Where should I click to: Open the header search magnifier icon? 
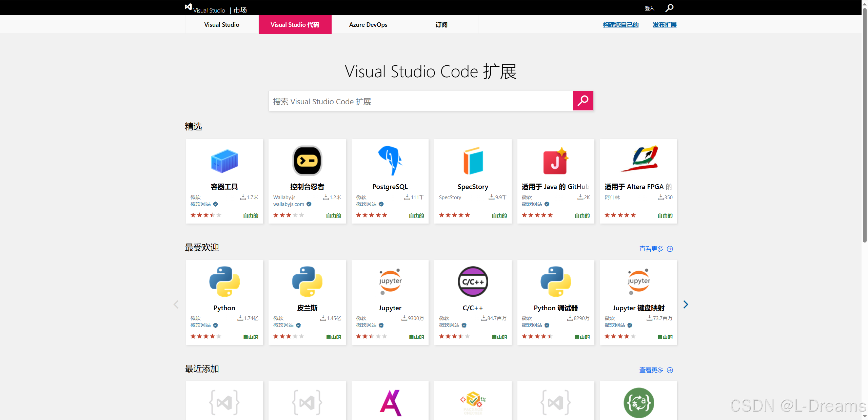[x=669, y=8]
